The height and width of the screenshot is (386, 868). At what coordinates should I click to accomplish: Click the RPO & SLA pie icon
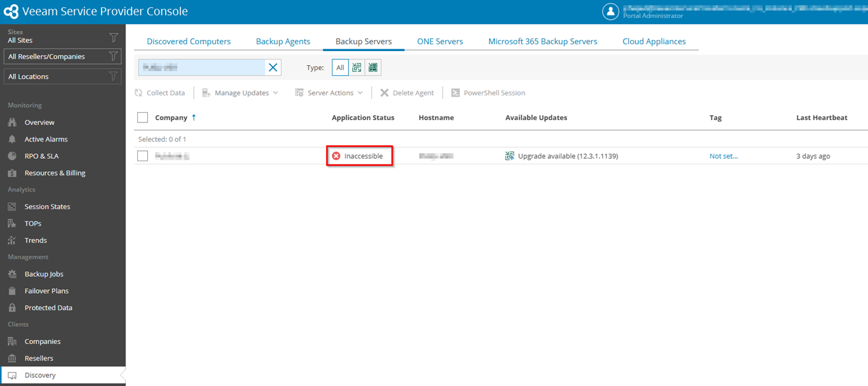tap(12, 156)
